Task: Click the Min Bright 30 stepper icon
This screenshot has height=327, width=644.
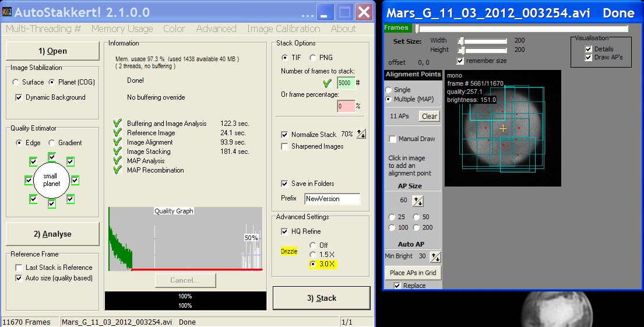Action: click(x=435, y=257)
